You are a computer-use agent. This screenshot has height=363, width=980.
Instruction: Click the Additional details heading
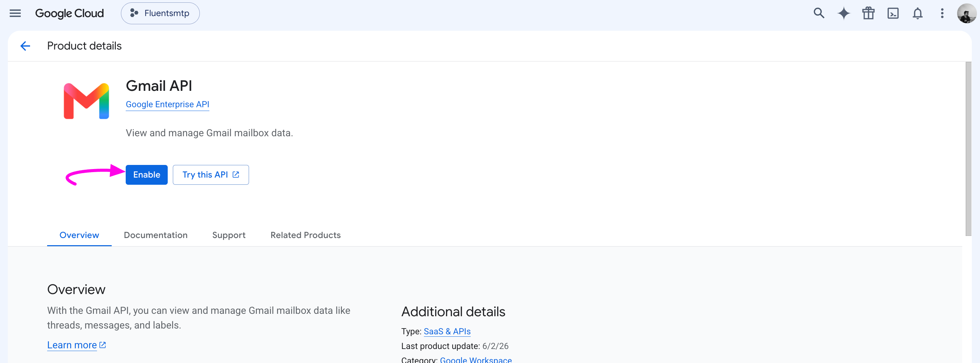[453, 312]
